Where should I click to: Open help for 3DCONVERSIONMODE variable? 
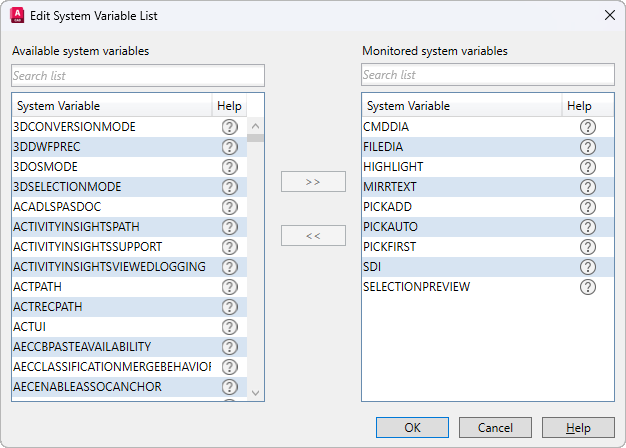tap(229, 127)
